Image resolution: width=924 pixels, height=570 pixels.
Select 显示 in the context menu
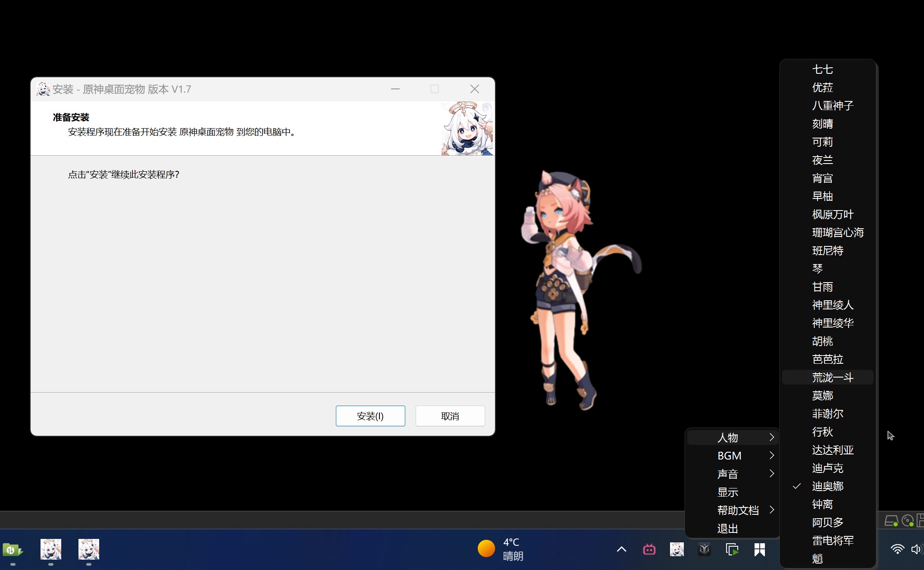click(x=727, y=492)
